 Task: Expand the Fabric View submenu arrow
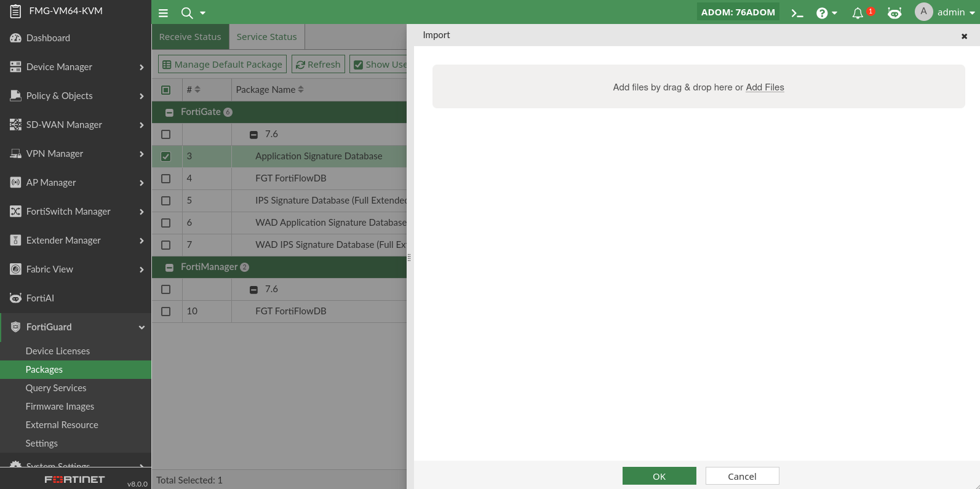[x=141, y=269]
